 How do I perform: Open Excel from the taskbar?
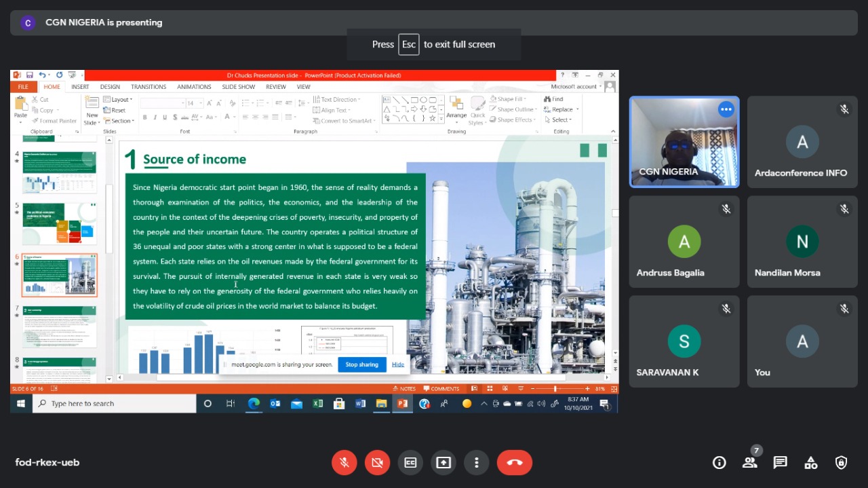[317, 403]
